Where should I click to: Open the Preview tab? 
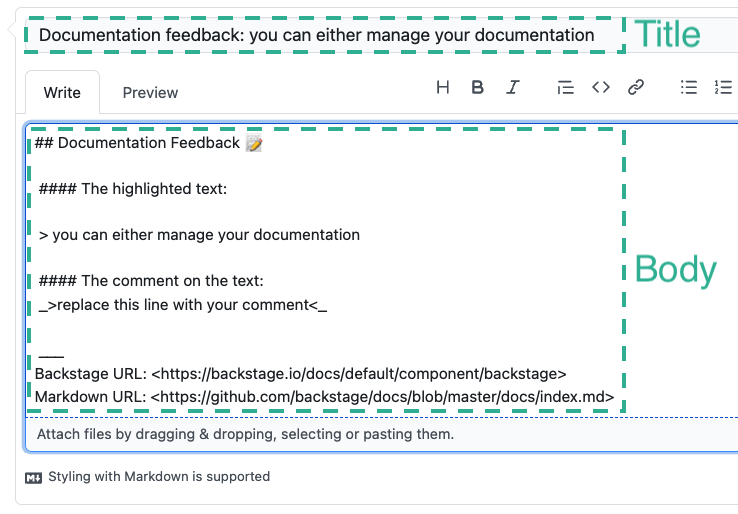pyautogui.click(x=150, y=92)
